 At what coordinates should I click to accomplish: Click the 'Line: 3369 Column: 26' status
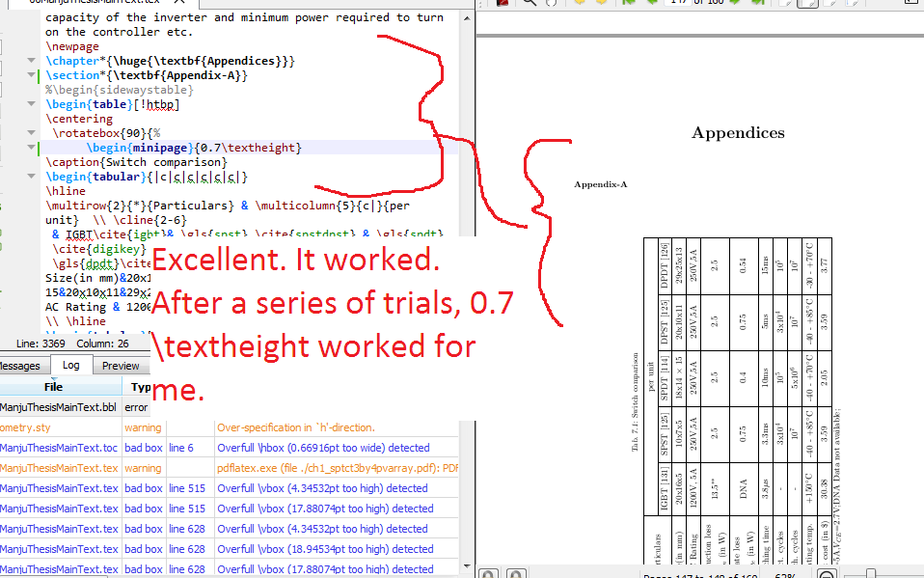click(72, 344)
